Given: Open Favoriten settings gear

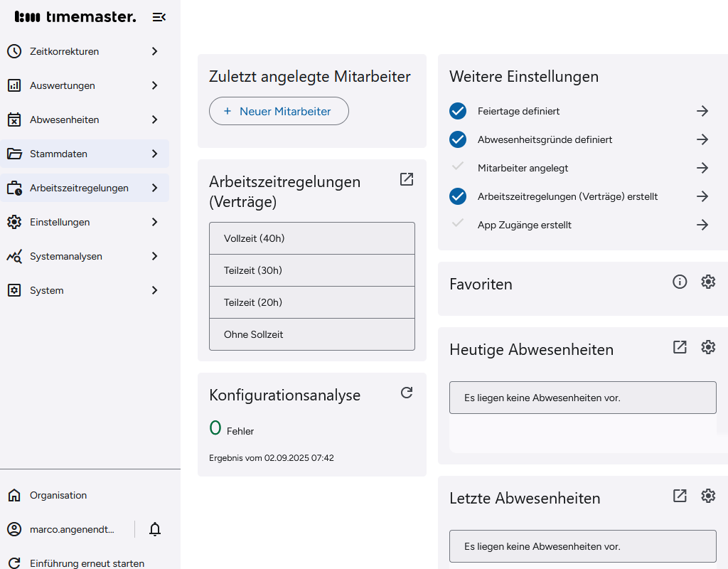Looking at the screenshot, I should coord(708,282).
